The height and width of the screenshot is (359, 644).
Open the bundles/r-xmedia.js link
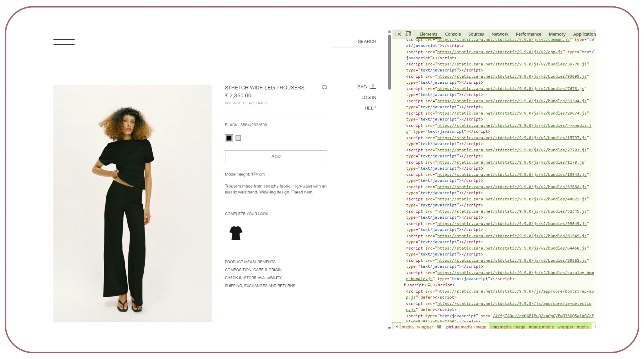coord(514,126)
